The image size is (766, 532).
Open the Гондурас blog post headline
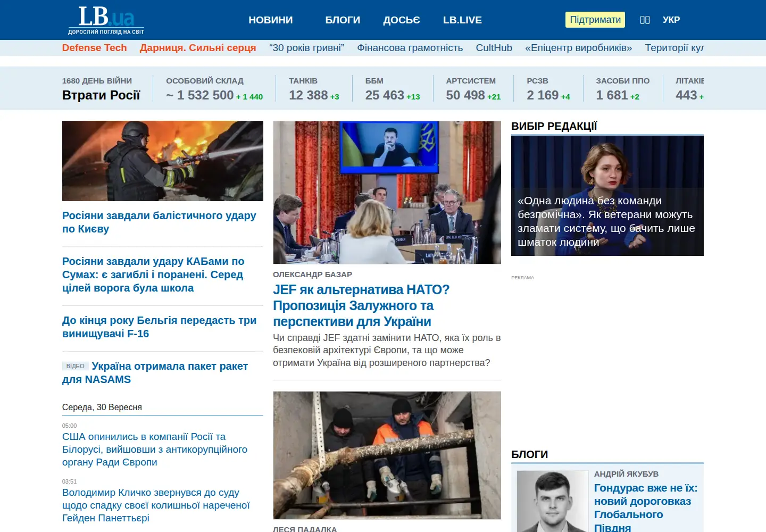click(x=646, y=507)
